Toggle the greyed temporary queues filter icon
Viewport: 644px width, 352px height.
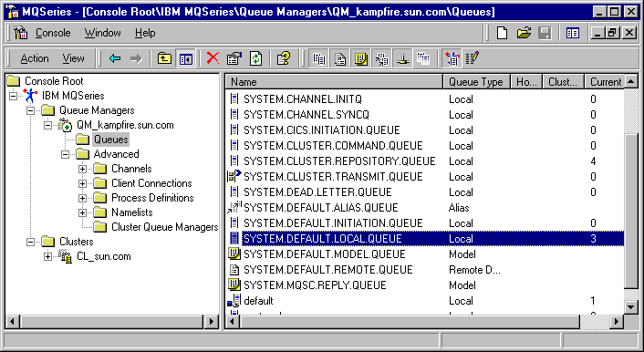coord(423,58)
